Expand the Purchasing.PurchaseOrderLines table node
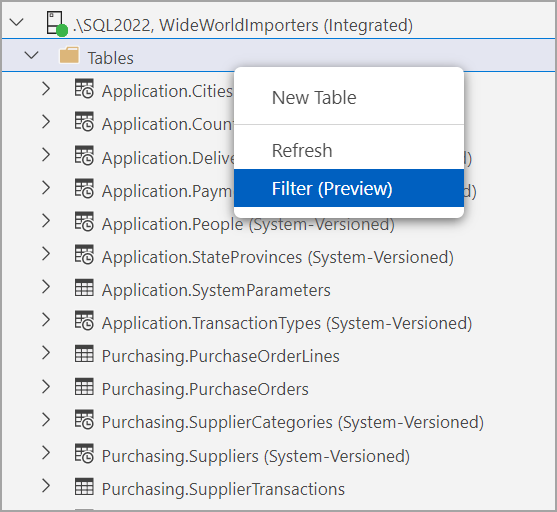Viewport: 557px width, 512px height. tap(45, 353)
